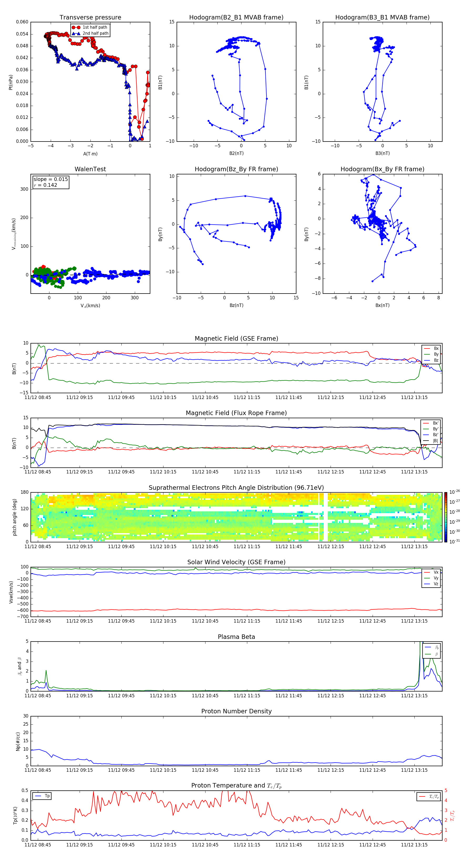This screenshot has width=473, height=868.
Task: Click the pitch angle colorbar scale
Action: click(446, 517)
